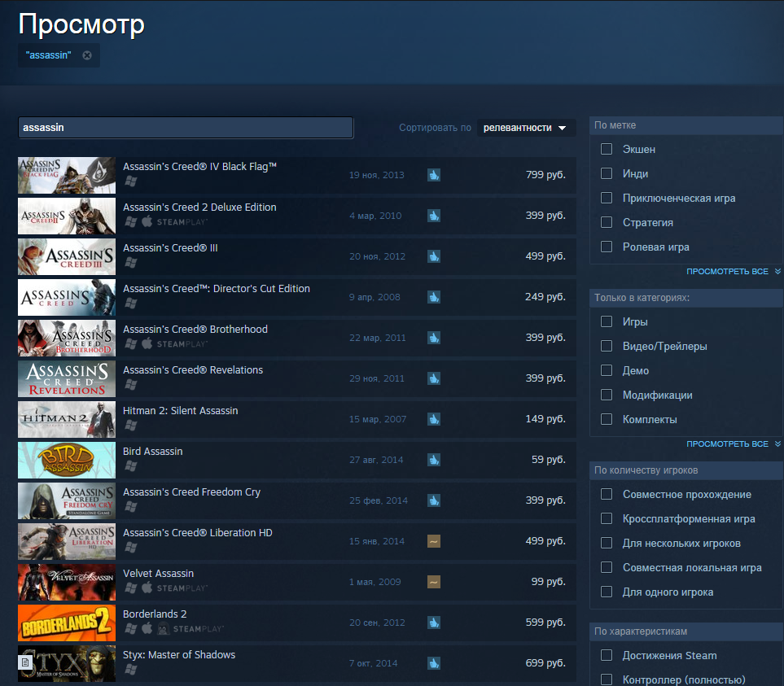This screenshot has height=686, width=784.
Task: Filter results to Игры only
Action: point(607,321)
